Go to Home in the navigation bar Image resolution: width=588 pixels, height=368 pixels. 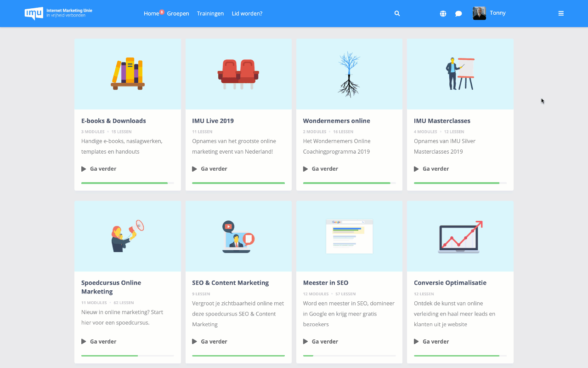[151, 13]
